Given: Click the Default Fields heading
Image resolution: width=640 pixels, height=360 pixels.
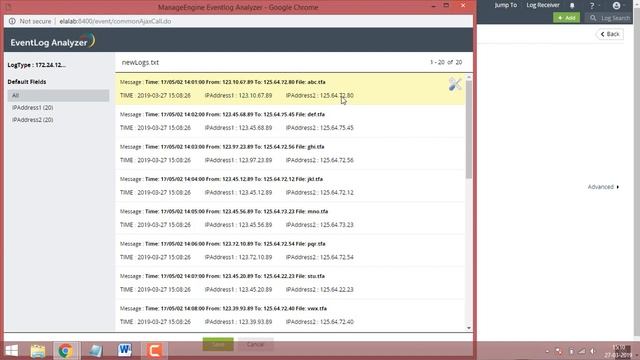Looking at the screenshot, I should 27,82.
